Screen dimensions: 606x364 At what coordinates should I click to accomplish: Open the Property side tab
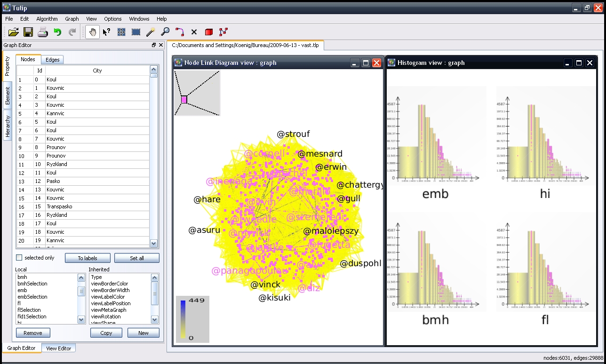pyautogui.click(x=8, y=66)
